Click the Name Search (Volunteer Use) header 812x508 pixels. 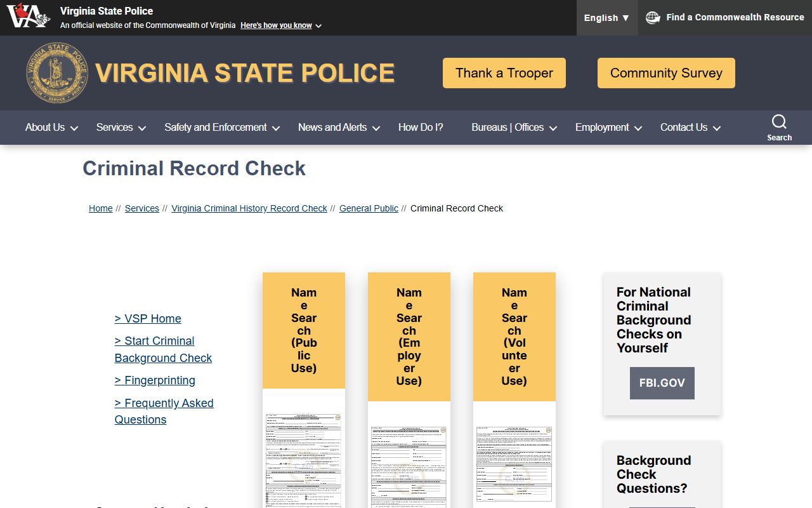coord(514,337)
